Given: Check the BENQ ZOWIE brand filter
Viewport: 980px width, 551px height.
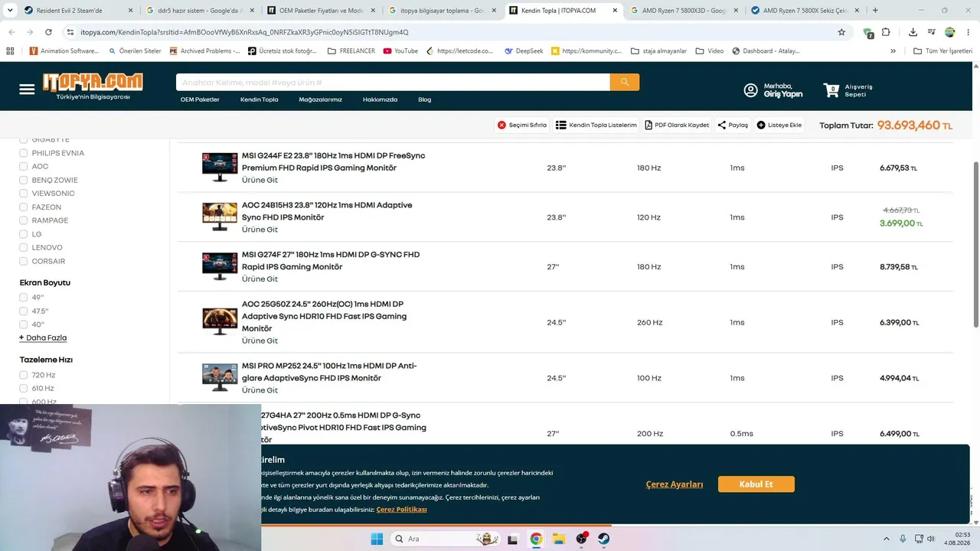Looking at the screenshot, I should (24, 180).
